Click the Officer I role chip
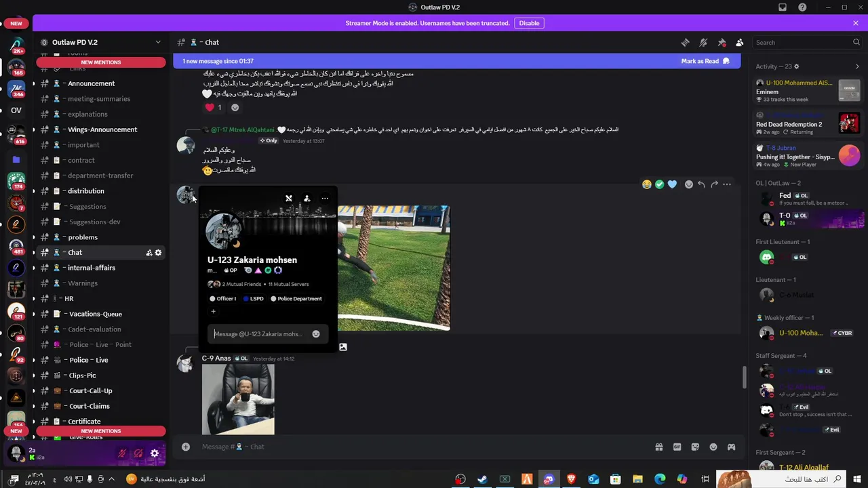The height and width of the screenshot is (488, 868). [x=223, y=299]
